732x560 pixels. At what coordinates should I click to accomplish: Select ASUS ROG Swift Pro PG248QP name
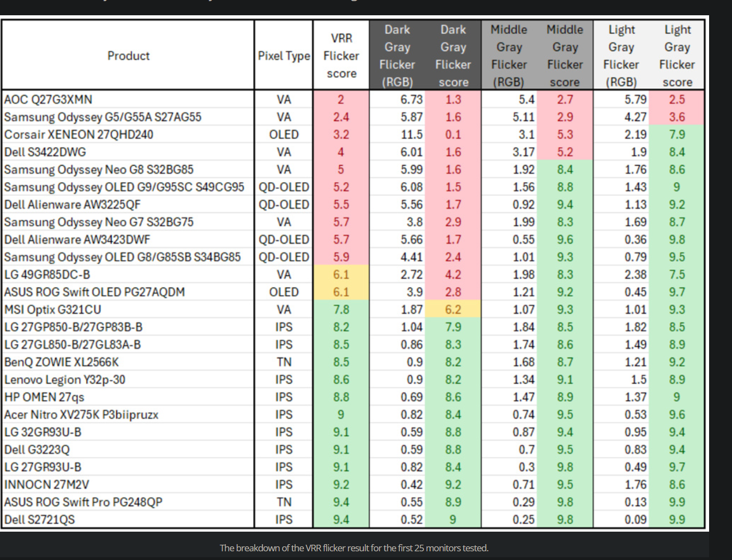coord(83,502)
